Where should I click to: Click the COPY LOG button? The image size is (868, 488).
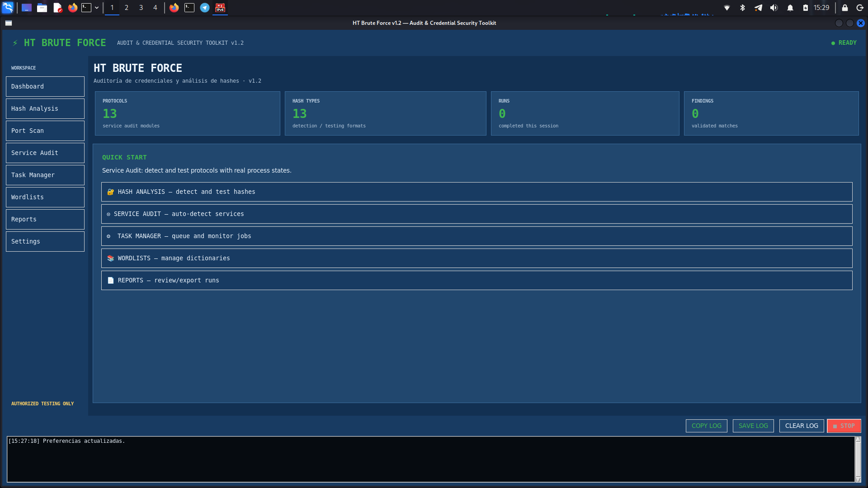coord(707,426)
